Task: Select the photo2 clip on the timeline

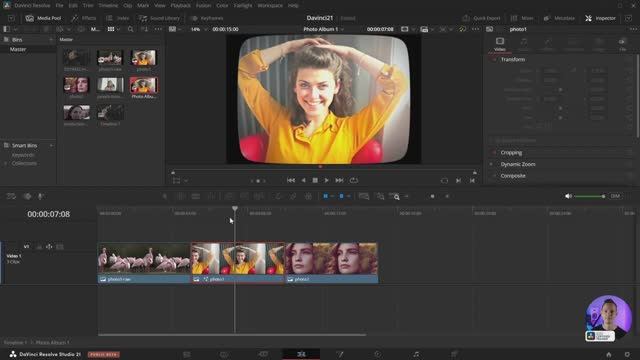Action: click(x=332, y=262)
